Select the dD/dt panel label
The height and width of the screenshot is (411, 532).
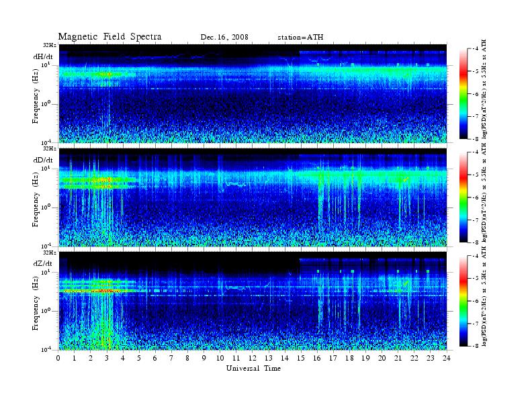pos(43,160)
